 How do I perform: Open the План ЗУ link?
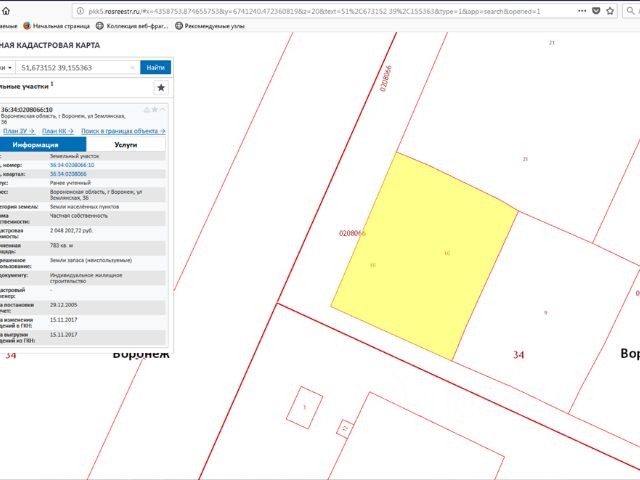19,131
